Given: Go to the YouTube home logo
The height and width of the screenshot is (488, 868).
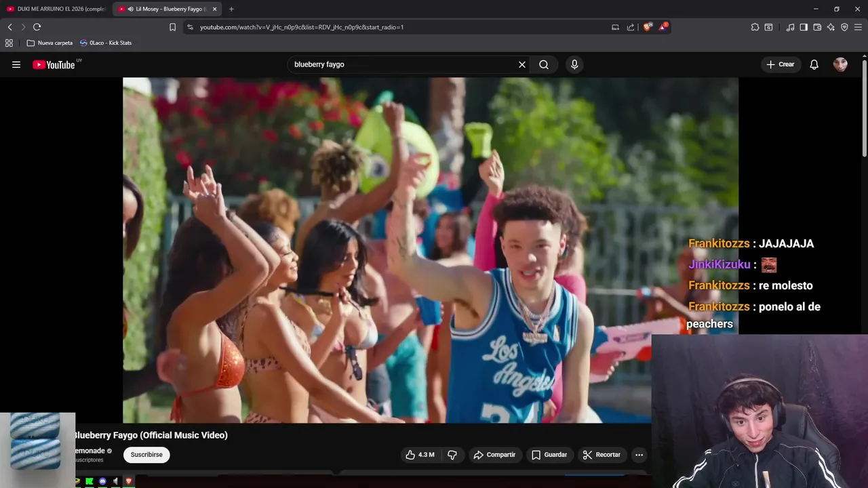Looking at the screenshot, I should tap(54, 64).
